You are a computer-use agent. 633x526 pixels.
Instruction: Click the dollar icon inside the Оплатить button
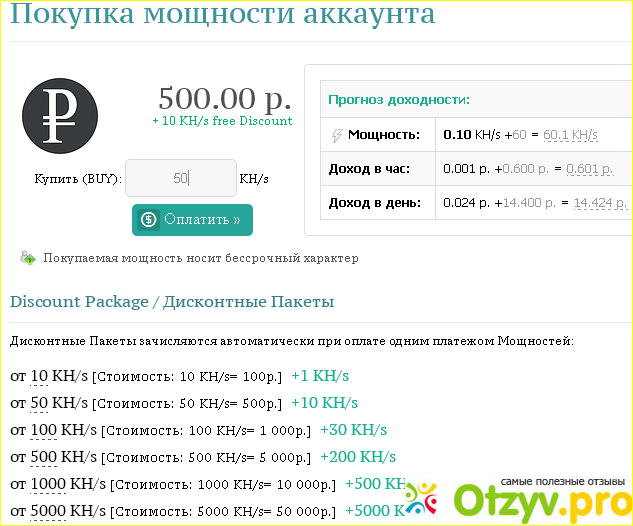point(149,220)
